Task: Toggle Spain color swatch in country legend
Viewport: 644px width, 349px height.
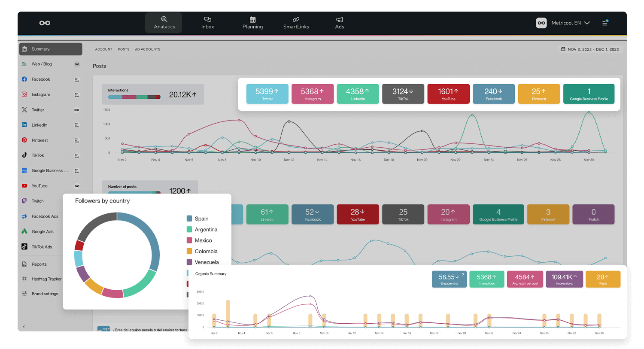Action: point(189,219)
